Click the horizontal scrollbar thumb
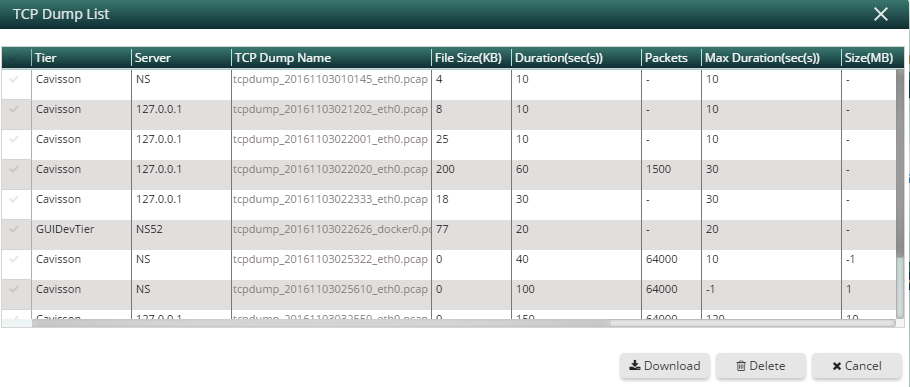The image size is (910, 387). click(x=321, y=323)
